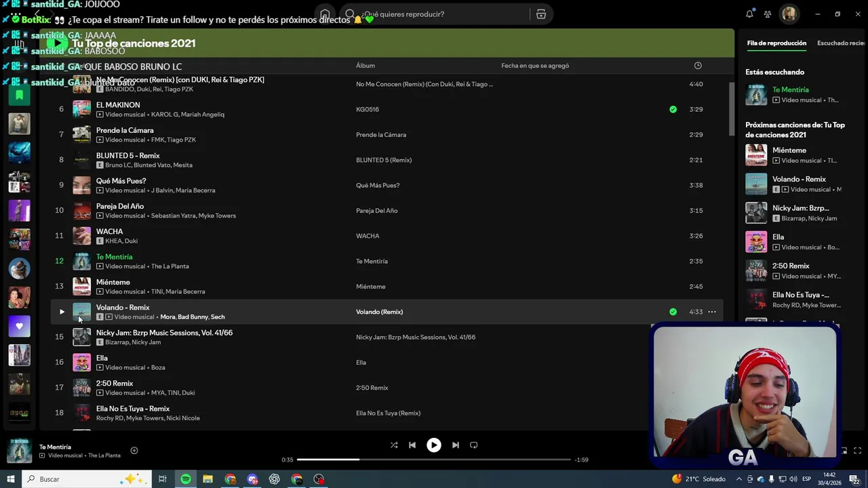Screen dimensions: 868x488
Task: Open The La Planta in player bar
Action: coord(104,455)
